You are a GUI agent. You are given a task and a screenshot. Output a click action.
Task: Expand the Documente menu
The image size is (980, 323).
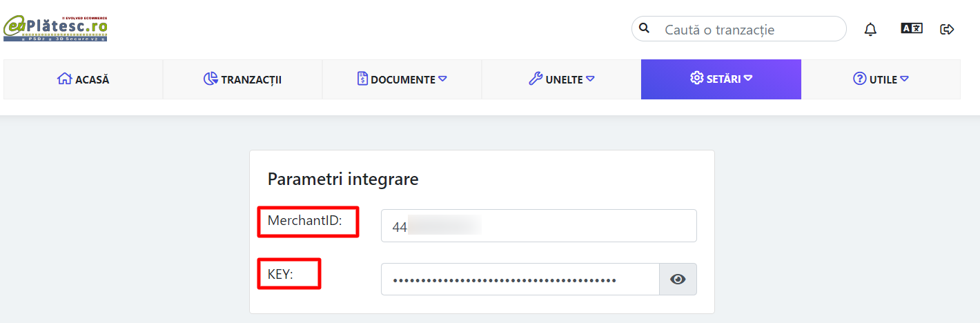(x=402, y=79)
